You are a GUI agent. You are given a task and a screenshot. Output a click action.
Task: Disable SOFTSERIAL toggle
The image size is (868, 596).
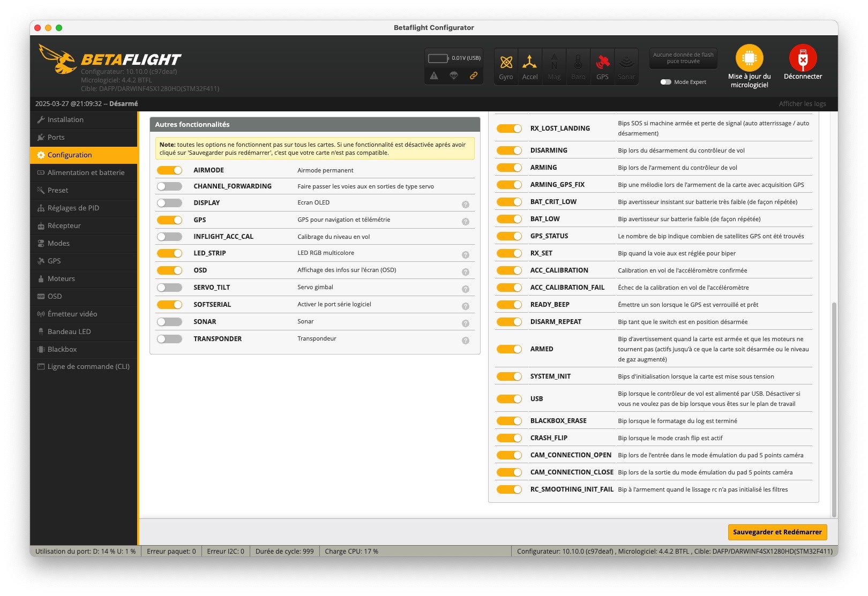(x=170, y=305)
